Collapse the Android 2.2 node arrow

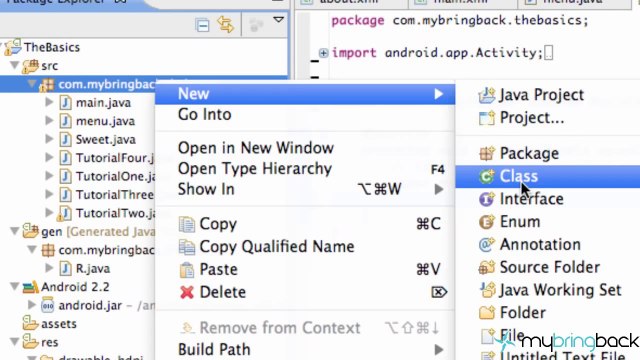click(15, 286)
